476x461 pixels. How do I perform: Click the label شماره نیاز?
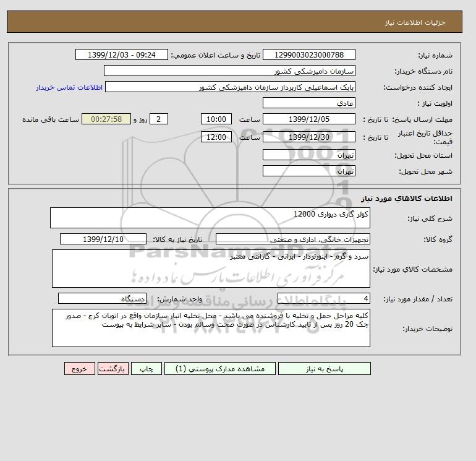(x=435, y=55)
